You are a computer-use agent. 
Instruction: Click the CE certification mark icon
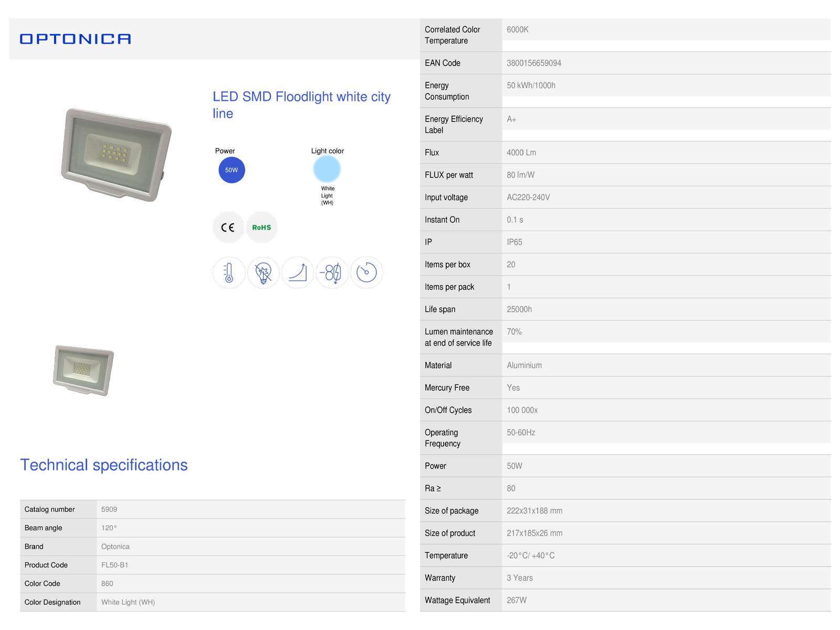click(x=228, y=227)
